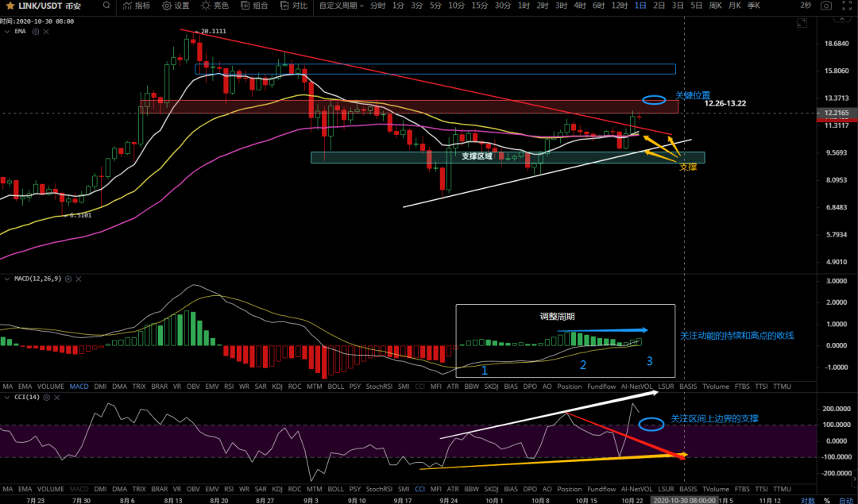The height and width of the screenshot is (504, 858).
Task: Select the 4时 timeframe
Action: pos(581,6)
